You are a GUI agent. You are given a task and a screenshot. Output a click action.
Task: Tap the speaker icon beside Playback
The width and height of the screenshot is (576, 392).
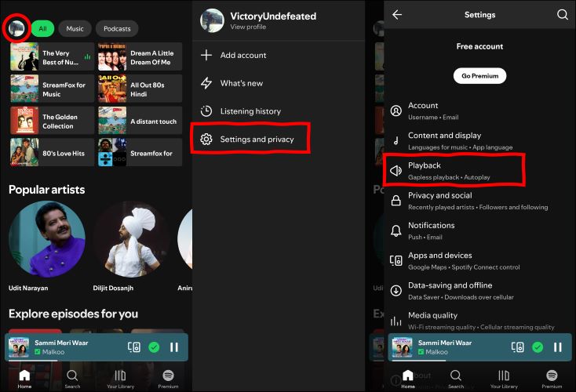tap(396, 170)
